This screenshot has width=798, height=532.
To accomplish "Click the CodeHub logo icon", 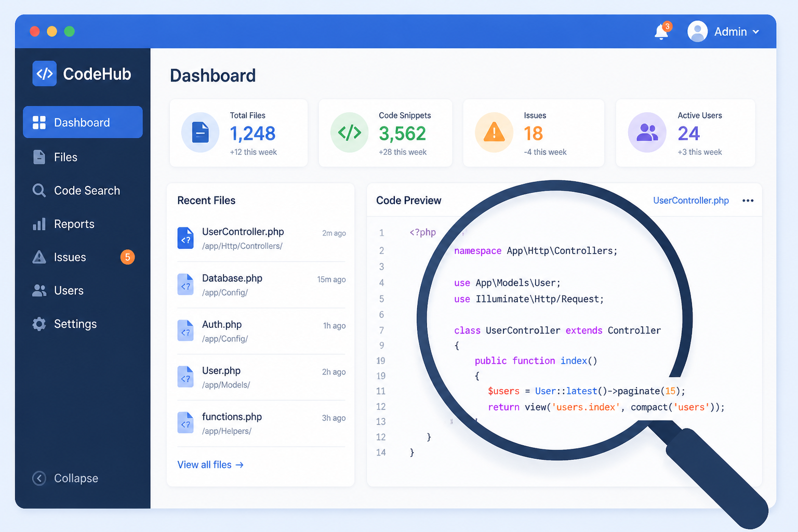I will click(45, 73).
